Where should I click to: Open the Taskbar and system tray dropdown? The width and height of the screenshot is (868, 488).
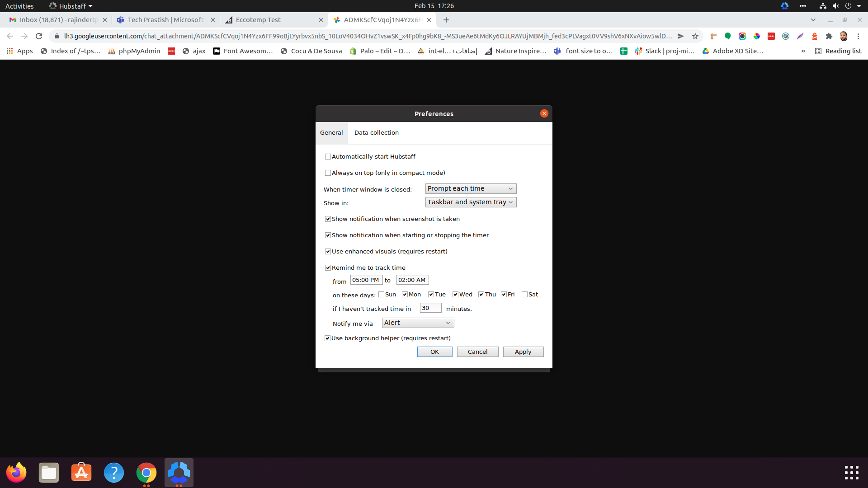470,202
